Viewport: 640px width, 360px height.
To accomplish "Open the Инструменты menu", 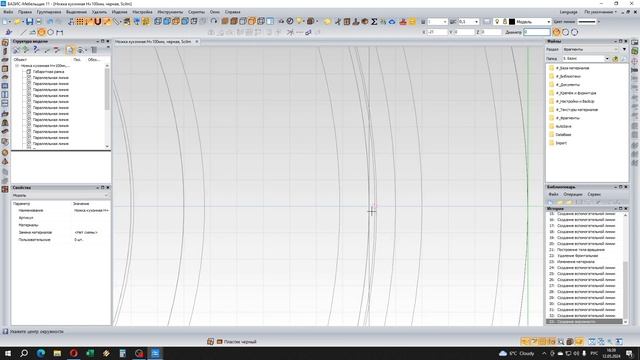I will point(170,12).
